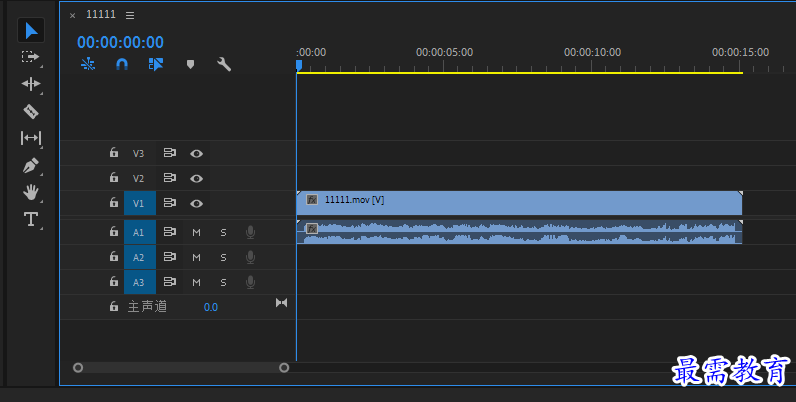Toggle lock on track A2
796x402 pixels.
click(x=114, y=256)
